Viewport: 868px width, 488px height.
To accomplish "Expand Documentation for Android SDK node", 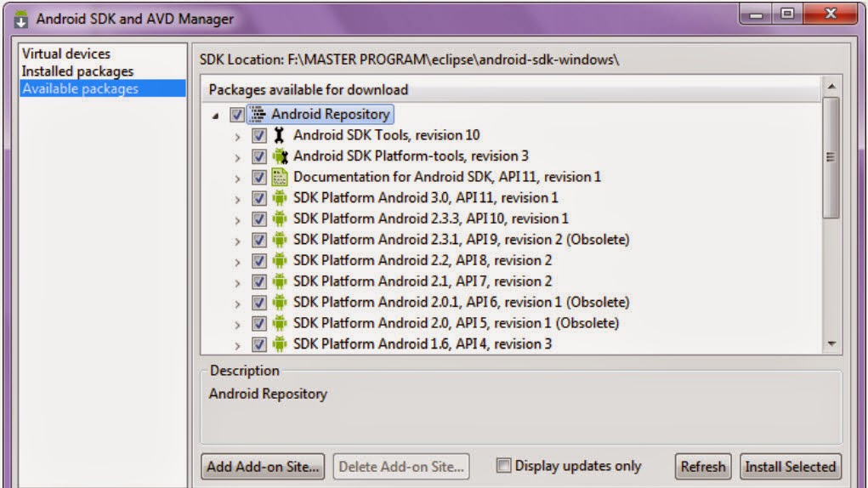I will point(237,179).
